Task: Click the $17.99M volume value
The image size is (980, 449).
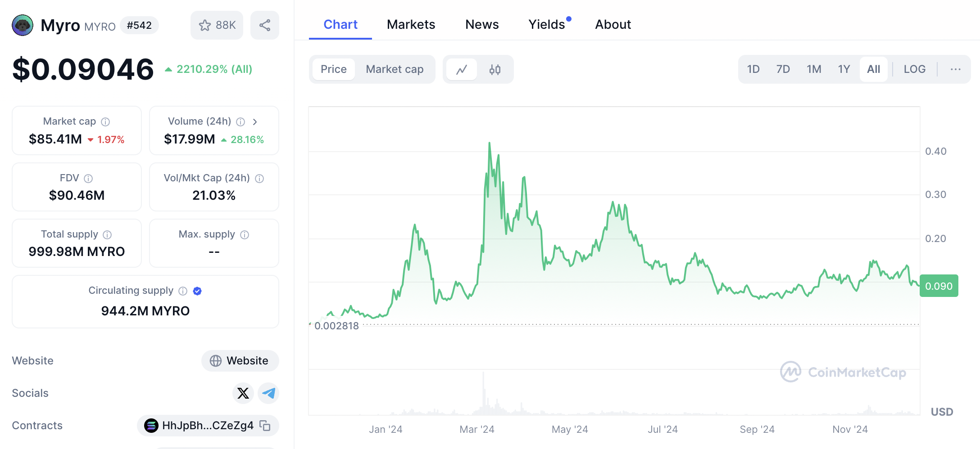Action: tap(190, 139)
